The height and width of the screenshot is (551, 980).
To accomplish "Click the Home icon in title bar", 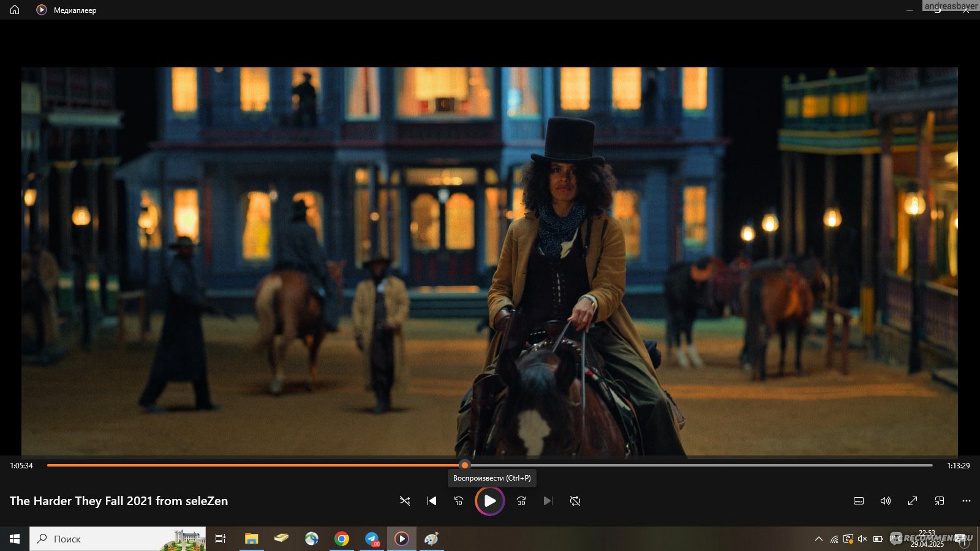I will pyautogui.click(x=15, y=10).
